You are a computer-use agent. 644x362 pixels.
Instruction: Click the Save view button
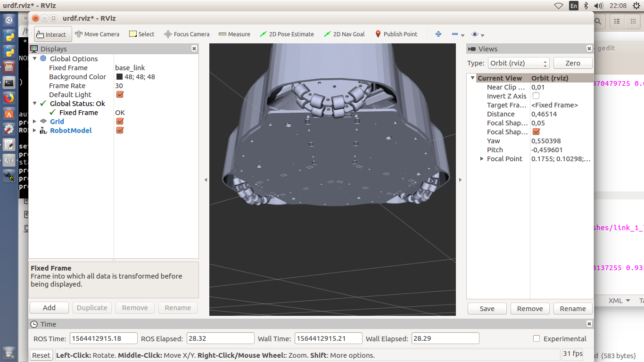[x=487, y=308]
